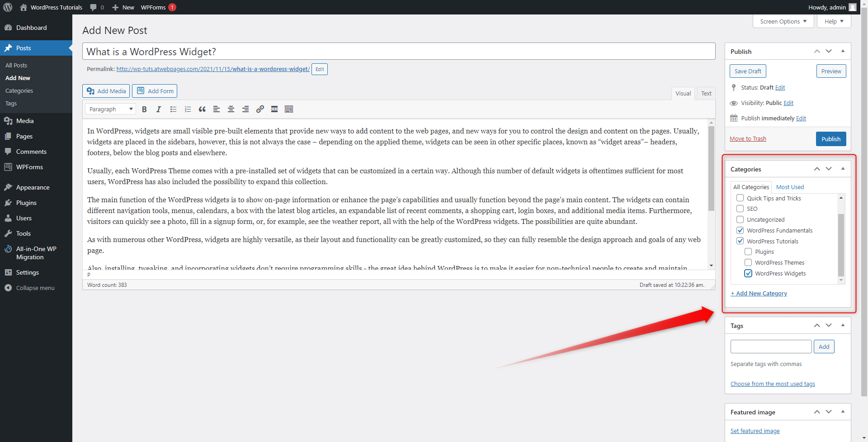Click the Move to Trash link
This screenshot has height=442, width=868.
click(748, 138)
